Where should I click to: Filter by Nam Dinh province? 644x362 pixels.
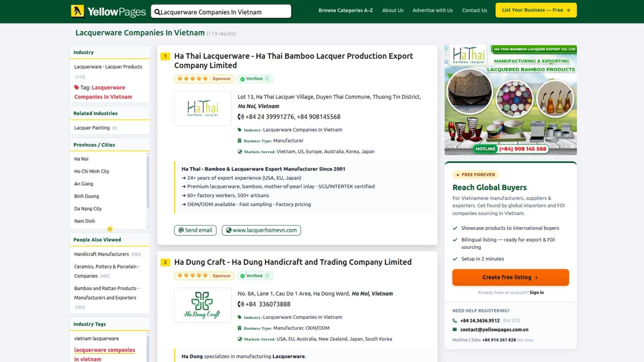coord(85,221)
